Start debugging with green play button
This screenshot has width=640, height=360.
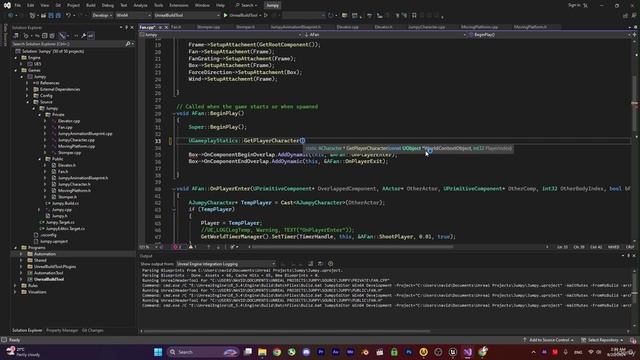tap(225, 16)
